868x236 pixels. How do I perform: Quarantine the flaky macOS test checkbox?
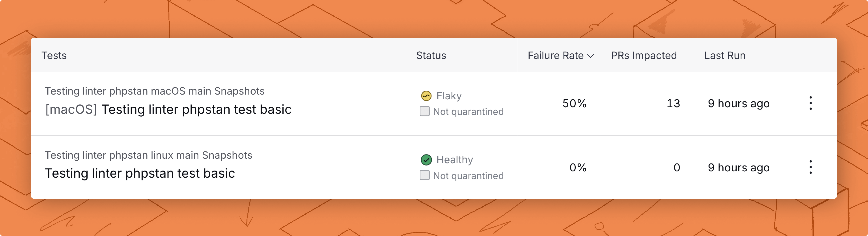click(425, 111)
